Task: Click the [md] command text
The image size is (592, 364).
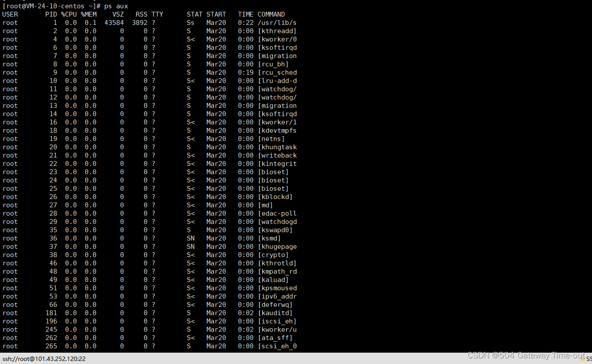Action: [x=265, y=205]
